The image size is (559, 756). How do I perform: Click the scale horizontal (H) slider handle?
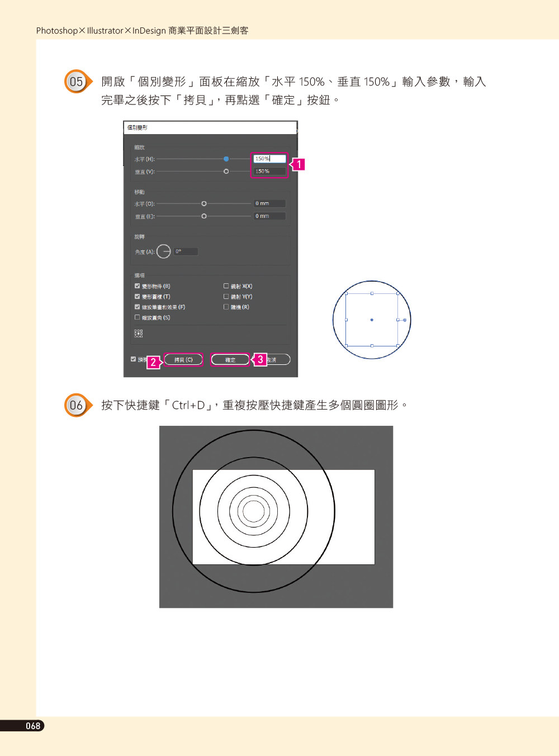[x=226, y=159]
